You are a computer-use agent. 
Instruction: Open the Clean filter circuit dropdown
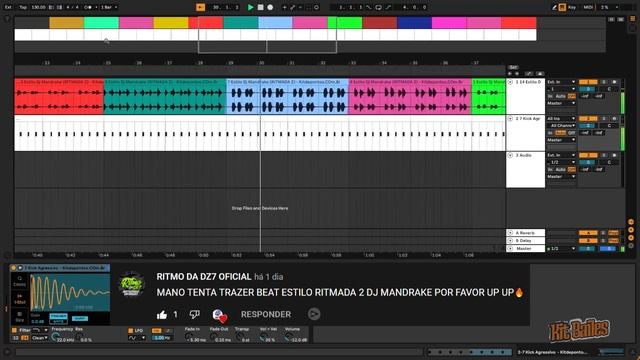(x=40, y=338)
